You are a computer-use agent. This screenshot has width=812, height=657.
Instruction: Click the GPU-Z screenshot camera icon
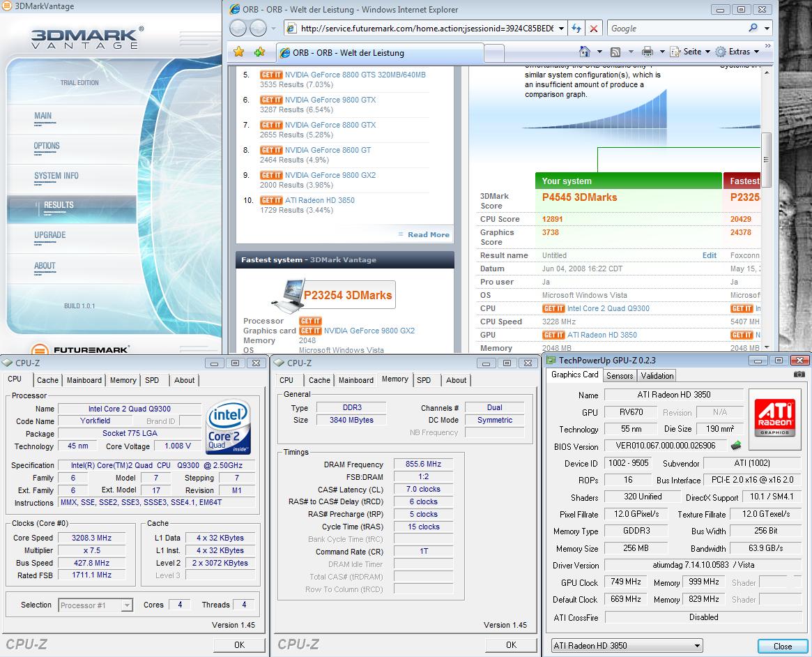pos(799,374)
